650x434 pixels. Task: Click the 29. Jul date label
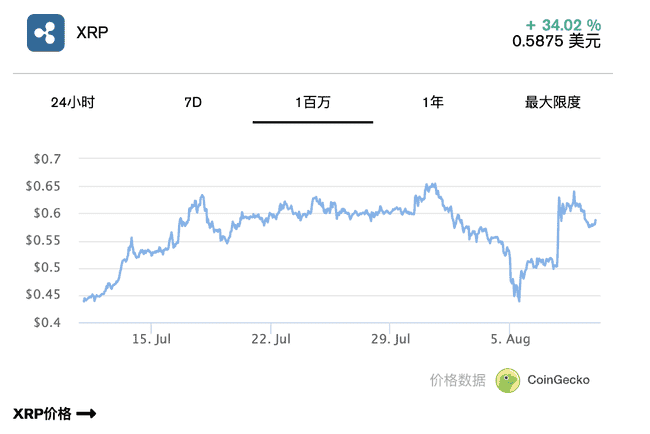(390, 339)
